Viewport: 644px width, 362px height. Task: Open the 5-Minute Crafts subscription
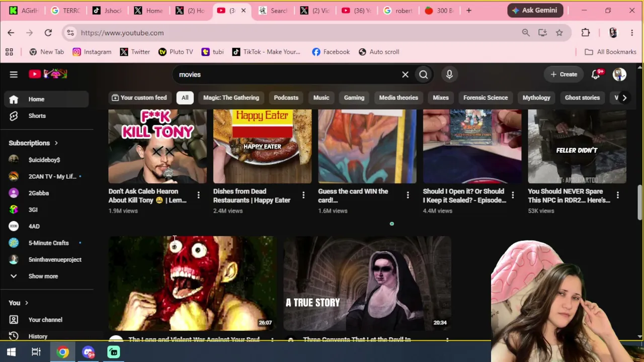[x=48, y=243]
